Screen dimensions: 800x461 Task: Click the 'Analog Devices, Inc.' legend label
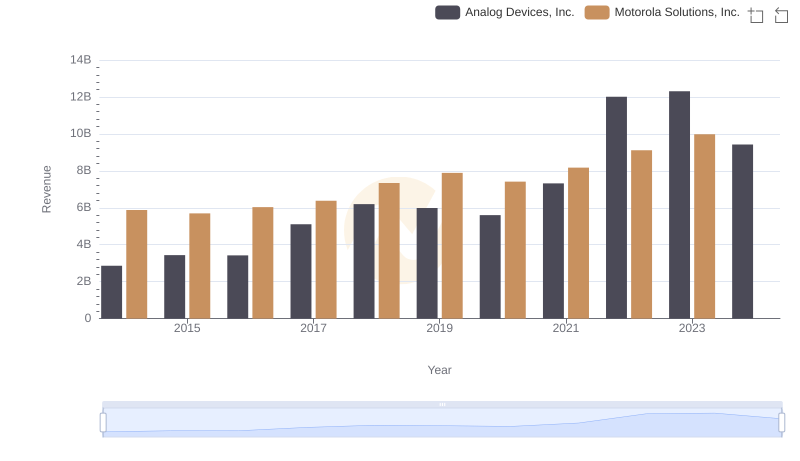click(x=519, y=13)
